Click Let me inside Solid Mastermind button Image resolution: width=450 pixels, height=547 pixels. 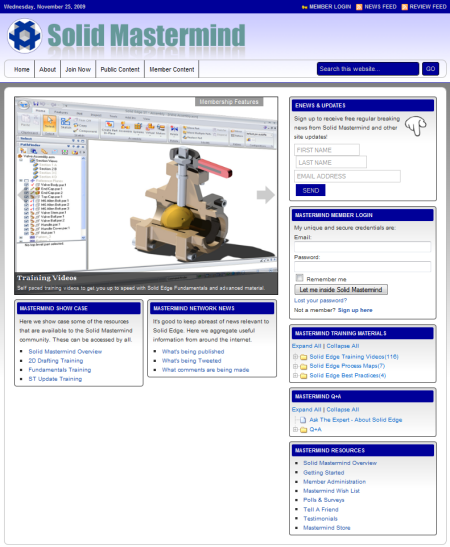point(341,290)
